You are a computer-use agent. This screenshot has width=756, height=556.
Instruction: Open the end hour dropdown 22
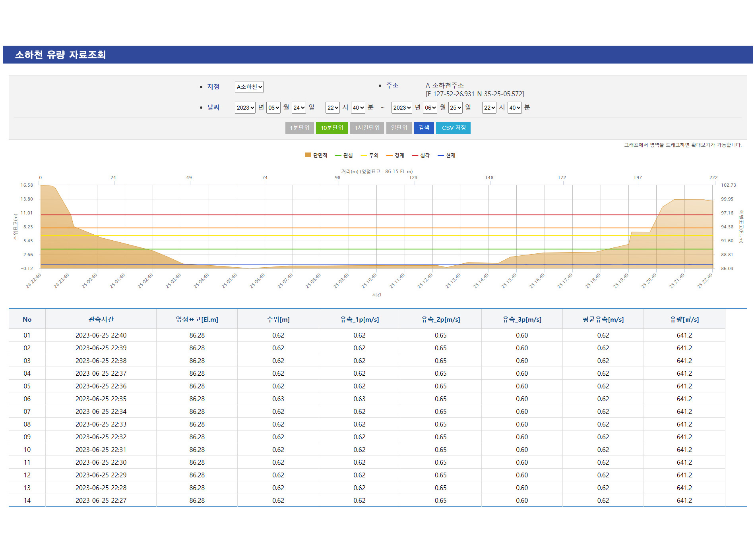tap(489, 108)
